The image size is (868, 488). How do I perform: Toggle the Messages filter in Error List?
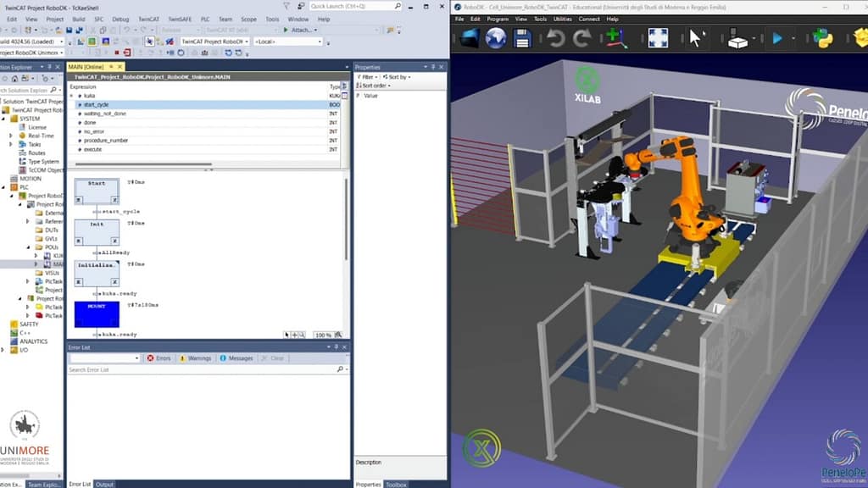[x=236, y=358]
